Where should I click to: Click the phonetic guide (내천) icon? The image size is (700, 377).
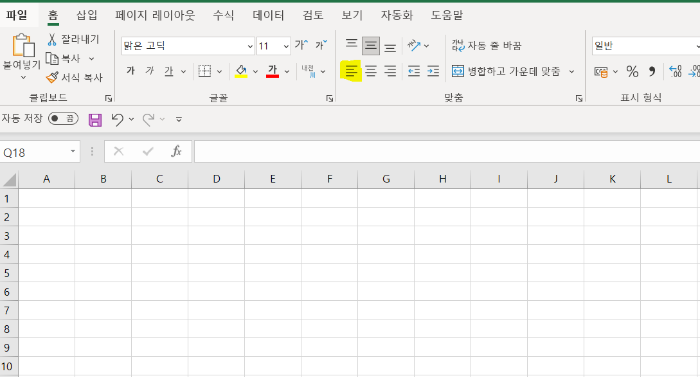308,71
